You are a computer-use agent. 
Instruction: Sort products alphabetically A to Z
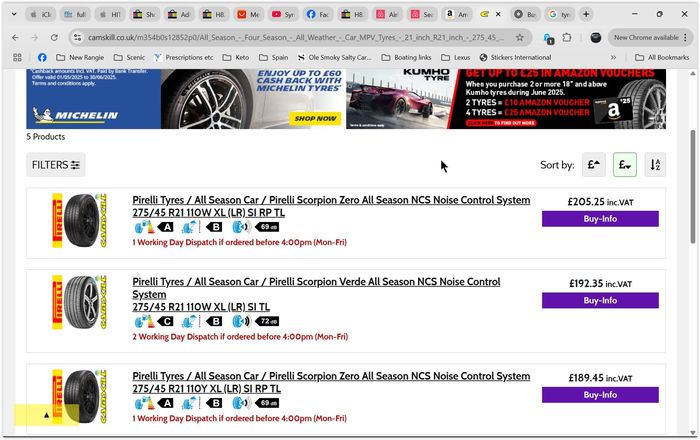click(655, 165)
